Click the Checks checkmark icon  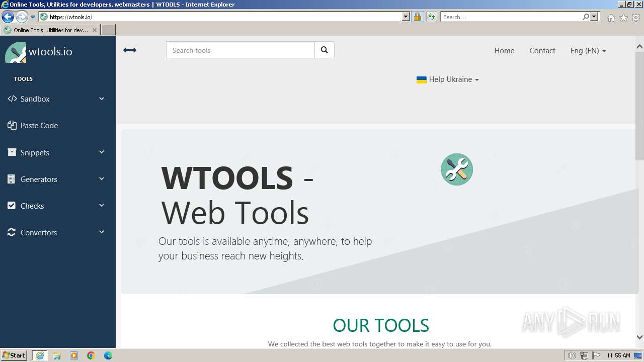pyautogui.click(x=12, y=206)
